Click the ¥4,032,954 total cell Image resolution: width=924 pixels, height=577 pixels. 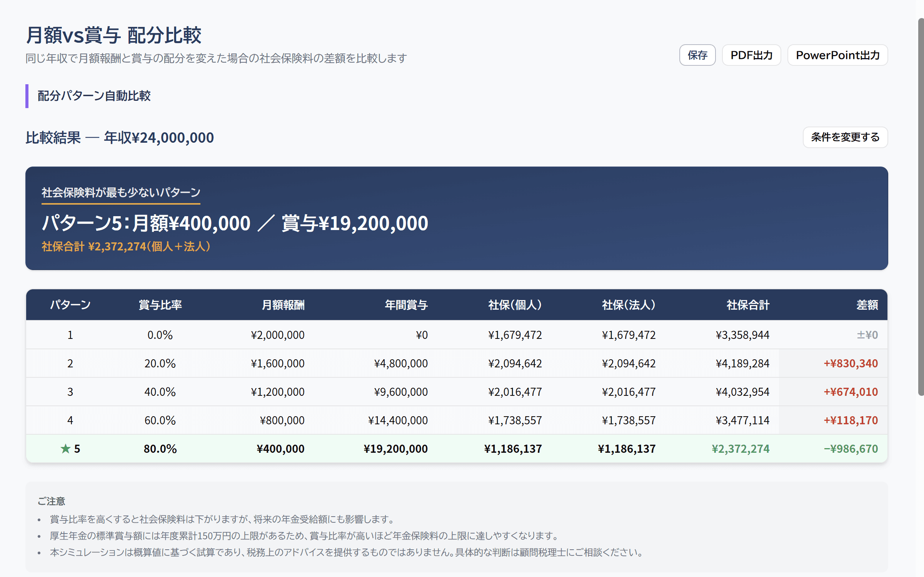742,392
